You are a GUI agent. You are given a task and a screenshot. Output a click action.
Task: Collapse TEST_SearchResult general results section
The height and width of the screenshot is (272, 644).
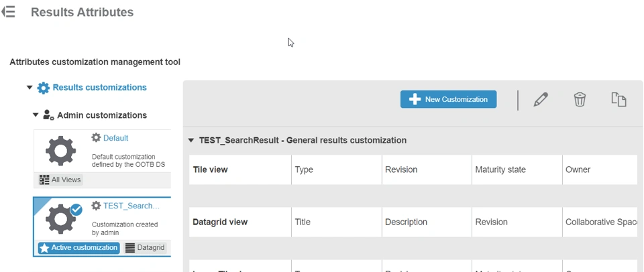191,141
